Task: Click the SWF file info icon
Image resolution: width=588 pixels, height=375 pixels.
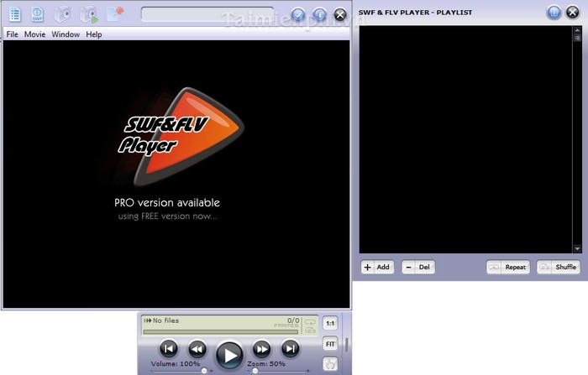Action: [37, 14]
